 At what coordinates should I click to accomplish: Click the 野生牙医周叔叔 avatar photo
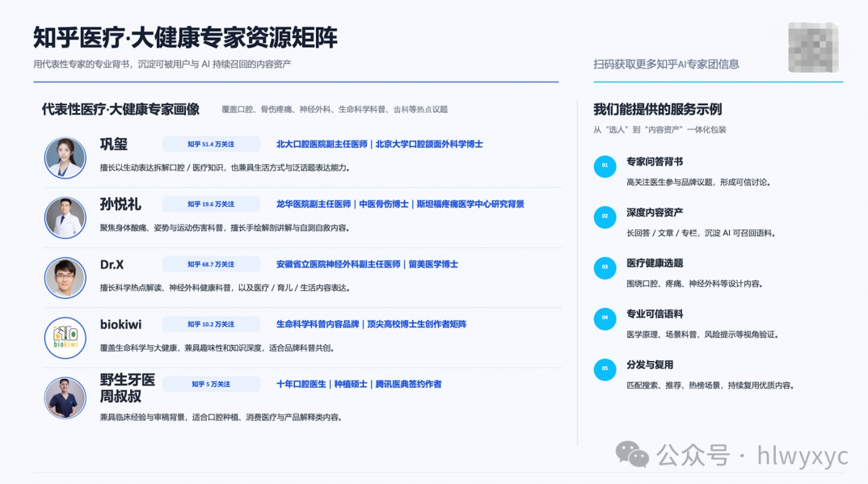coord(65,398)
